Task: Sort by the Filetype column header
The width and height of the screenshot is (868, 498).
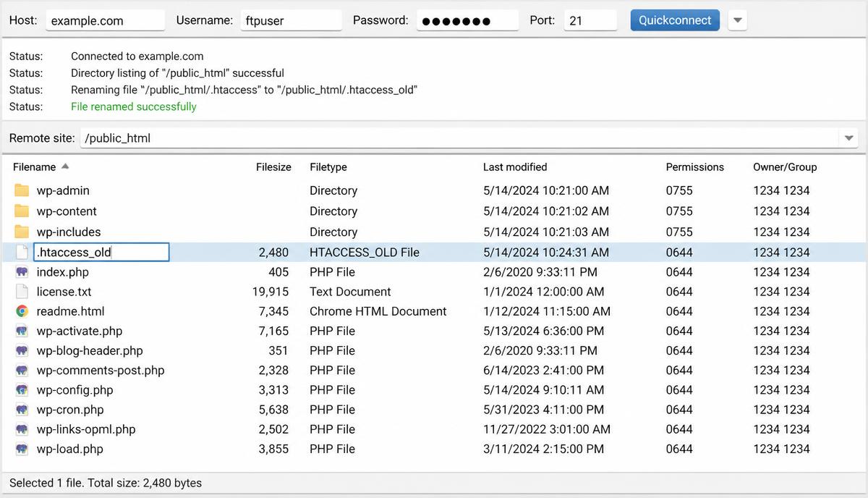Action: coord(328,166)
